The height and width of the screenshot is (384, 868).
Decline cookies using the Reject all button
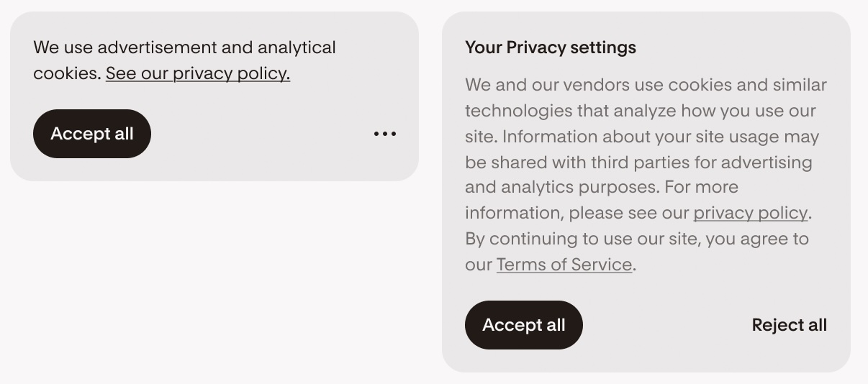789,325
